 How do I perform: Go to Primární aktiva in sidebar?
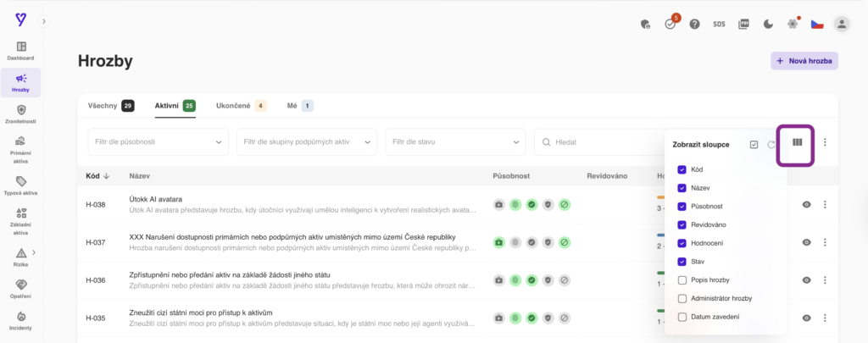[21, 147]
